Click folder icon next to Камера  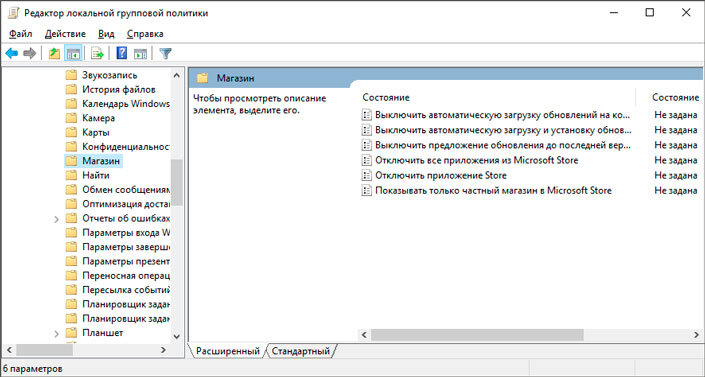[x=71, y=118]
